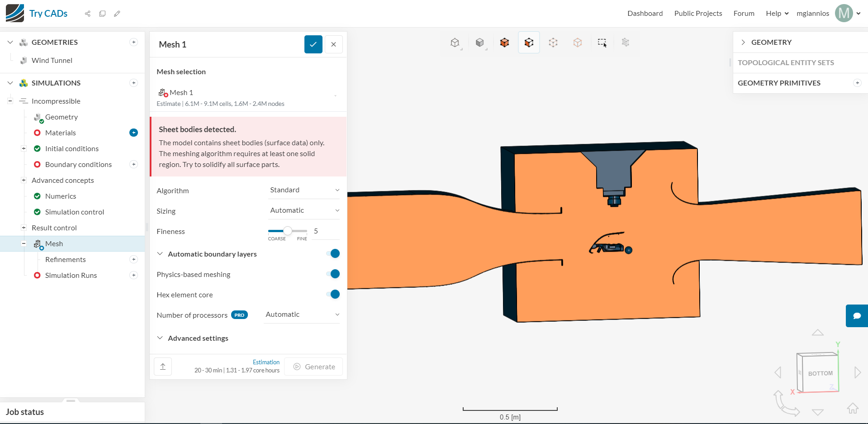The height and width of the screenshot is (424, 868).
Task: Open the Public Projects menu item
Action: (698, 13)
